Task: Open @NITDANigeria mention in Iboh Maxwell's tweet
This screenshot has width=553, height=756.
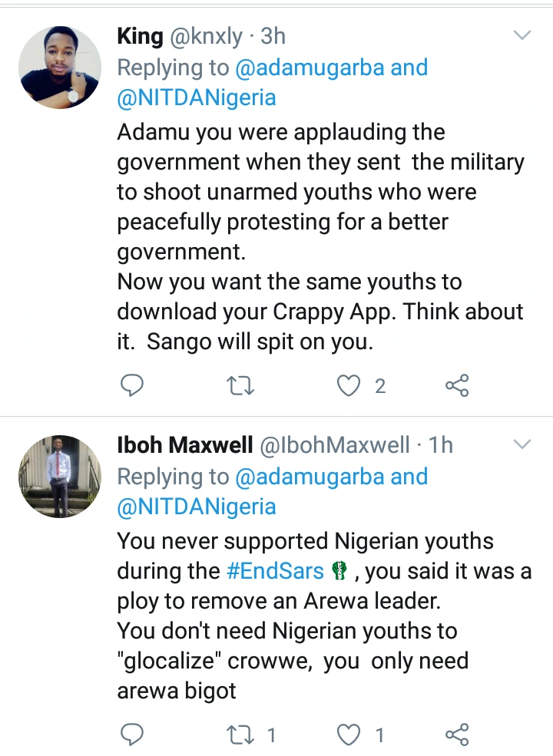Action: click(197, 507)
